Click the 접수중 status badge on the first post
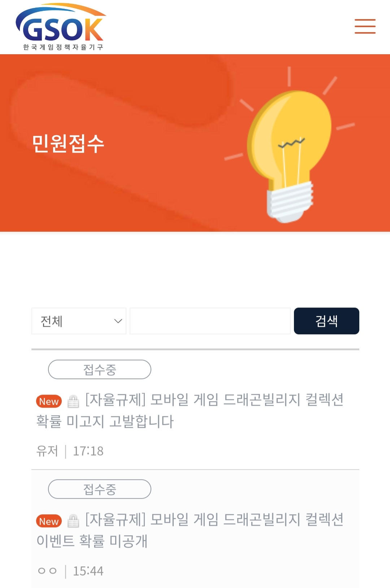 point(99,369)
